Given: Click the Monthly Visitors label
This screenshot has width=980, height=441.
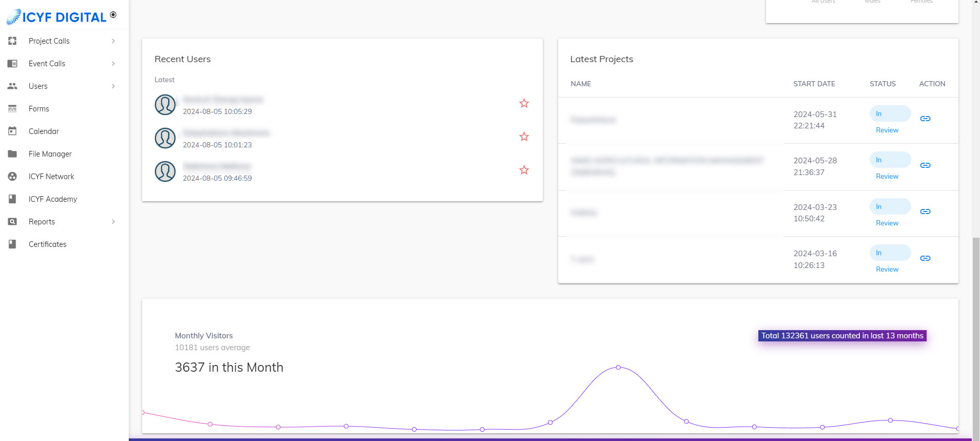Looking at the screenshot, I should pyautogui.click(x=204, y=336).
